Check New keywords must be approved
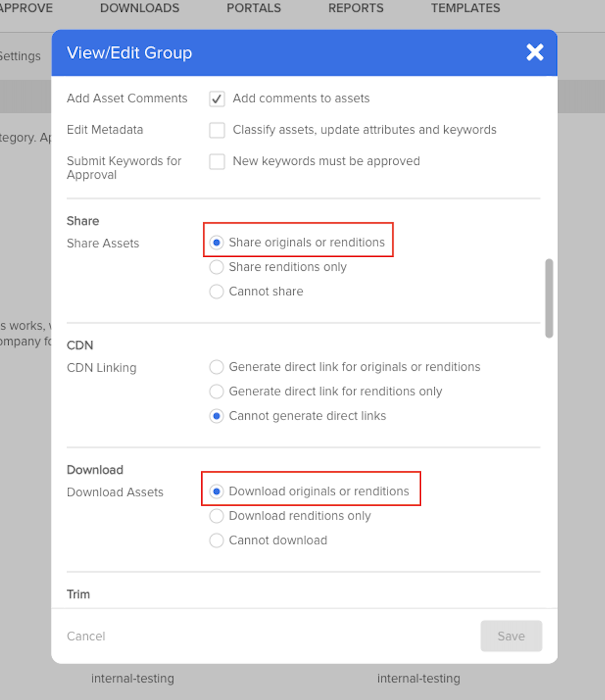This screenshot has width=605, height=700. [x=217, y=161]
